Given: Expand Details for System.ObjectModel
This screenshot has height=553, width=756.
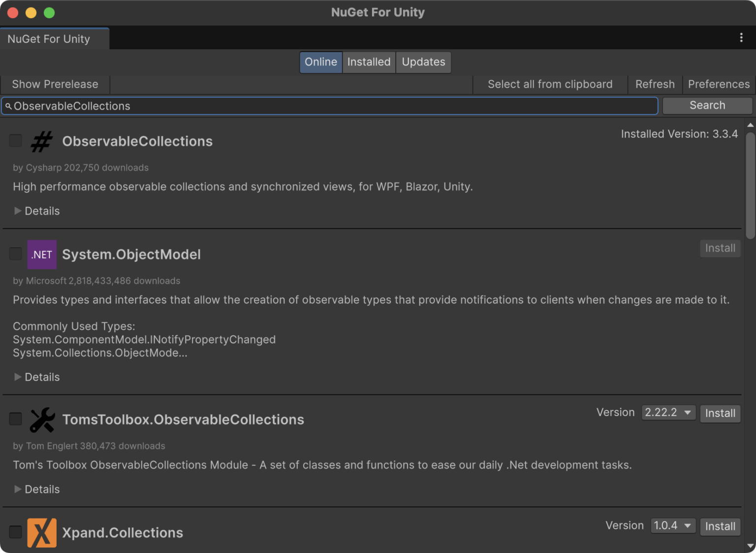Looking at the screenshot, I should pos(36,377).
